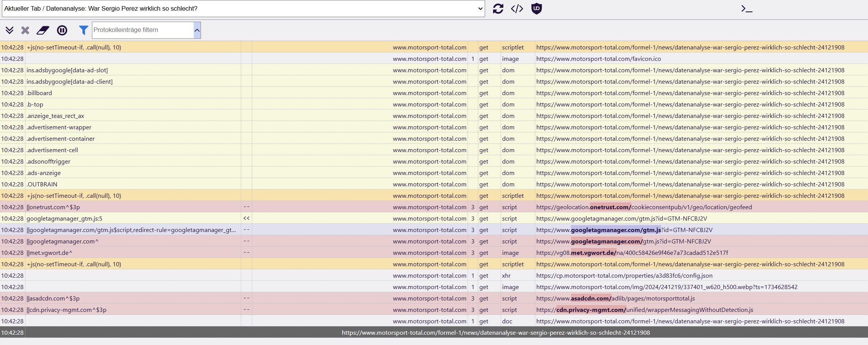The image size is (868, 345).
Task: Select the ins.adsbygoogle[data-ad-client] filter entry
Action: (x=70, y=81)
